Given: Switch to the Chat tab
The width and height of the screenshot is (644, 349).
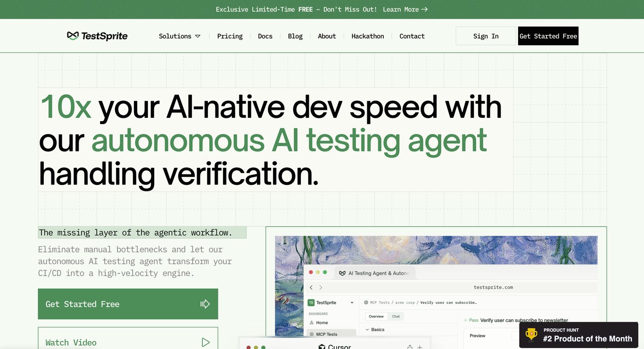Looking at the screenshot, I should [x=396, y=316].
